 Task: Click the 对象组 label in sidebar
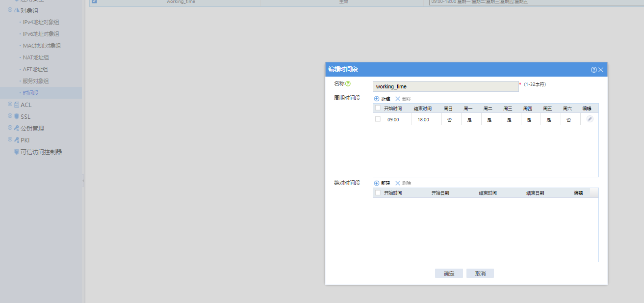[29, 10]
